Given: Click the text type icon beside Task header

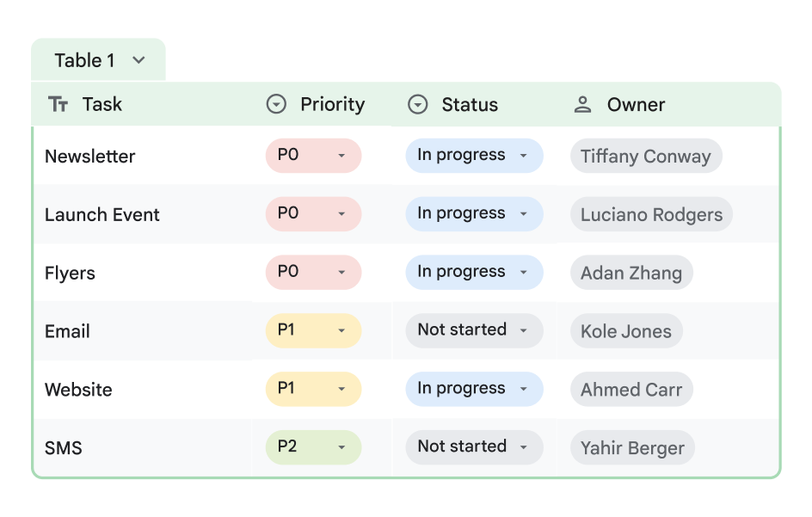Looking at the screenshot, I should tap(58, 105).
